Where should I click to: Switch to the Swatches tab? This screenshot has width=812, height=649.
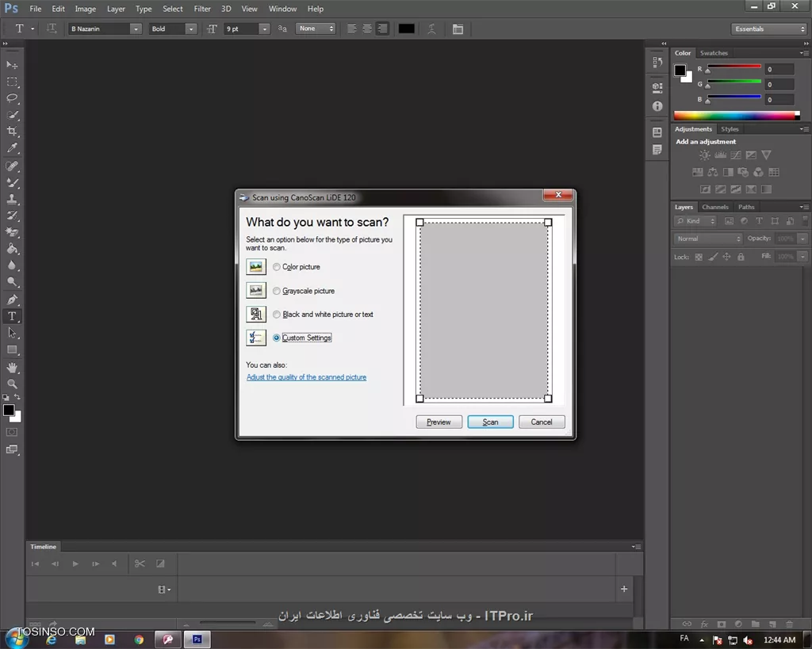[714, 53]
